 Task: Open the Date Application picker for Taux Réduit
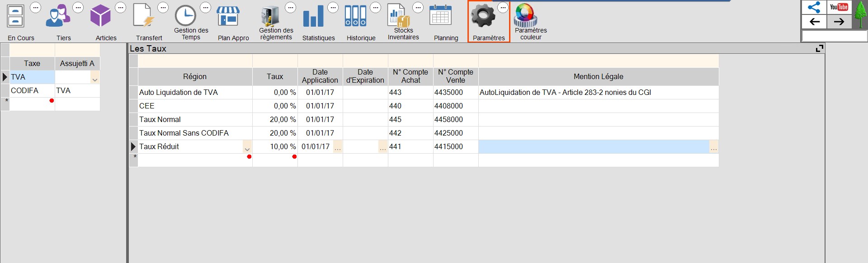tap(338, 147)
